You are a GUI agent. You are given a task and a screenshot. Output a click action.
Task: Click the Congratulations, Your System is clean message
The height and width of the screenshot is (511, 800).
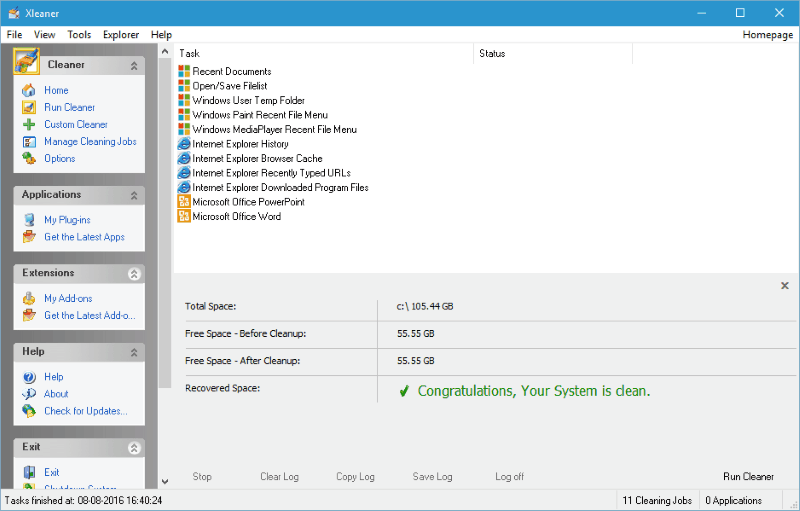534,391
